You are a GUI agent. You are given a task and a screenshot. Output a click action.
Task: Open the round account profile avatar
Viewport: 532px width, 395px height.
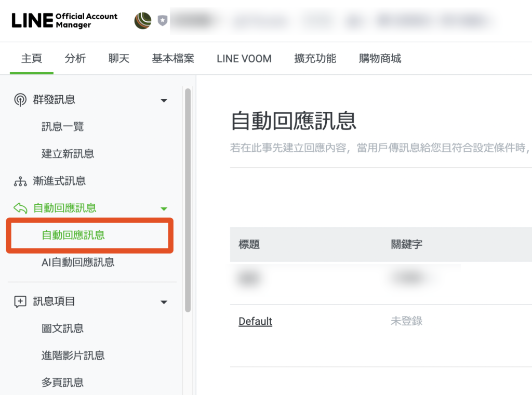click(x=143, y=21)
